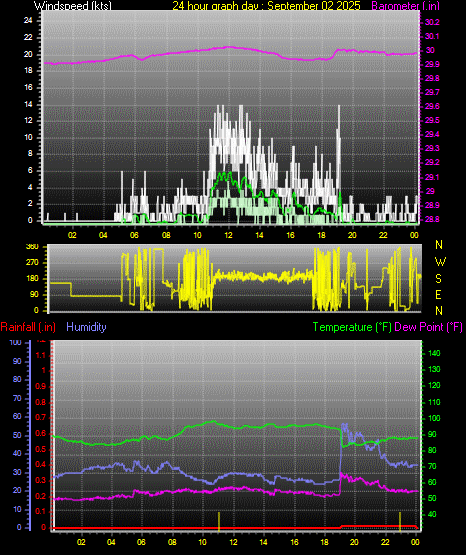
Task: Click the E compass label on direction graph
Action: pyautogui.click(x=438, y=294)
